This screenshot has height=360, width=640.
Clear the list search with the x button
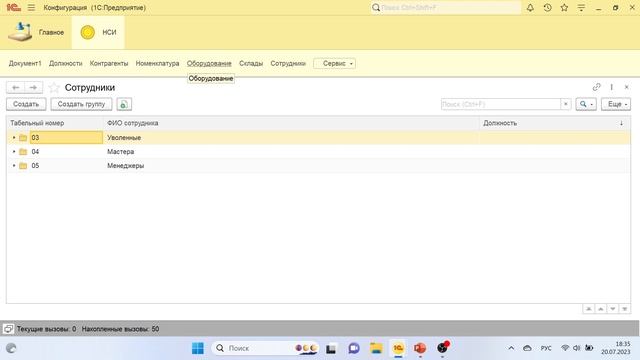(x=566, y=104)
